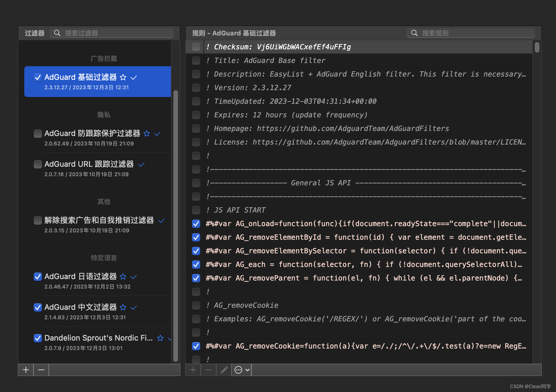
Task: Click the magnifier icon in 搜索规则 field
Action: (x=414, y=33)
